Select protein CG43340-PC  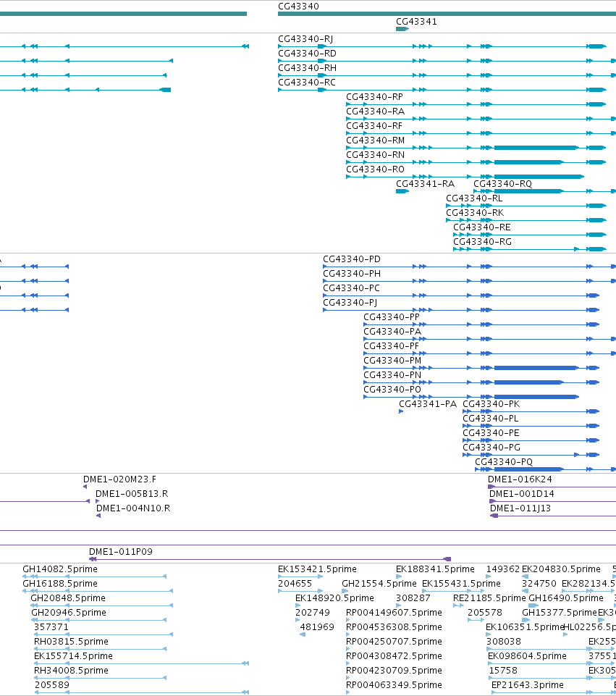tap(351, 288)
